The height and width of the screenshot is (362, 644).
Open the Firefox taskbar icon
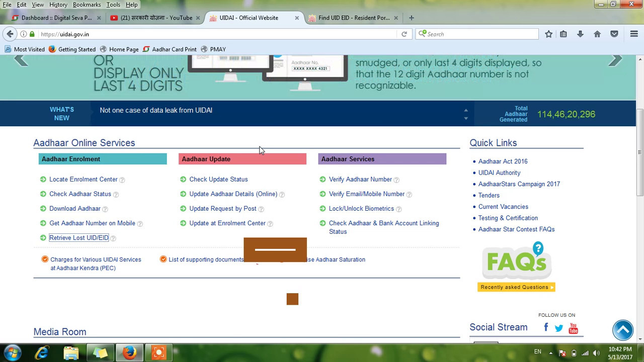click(129, 353)
